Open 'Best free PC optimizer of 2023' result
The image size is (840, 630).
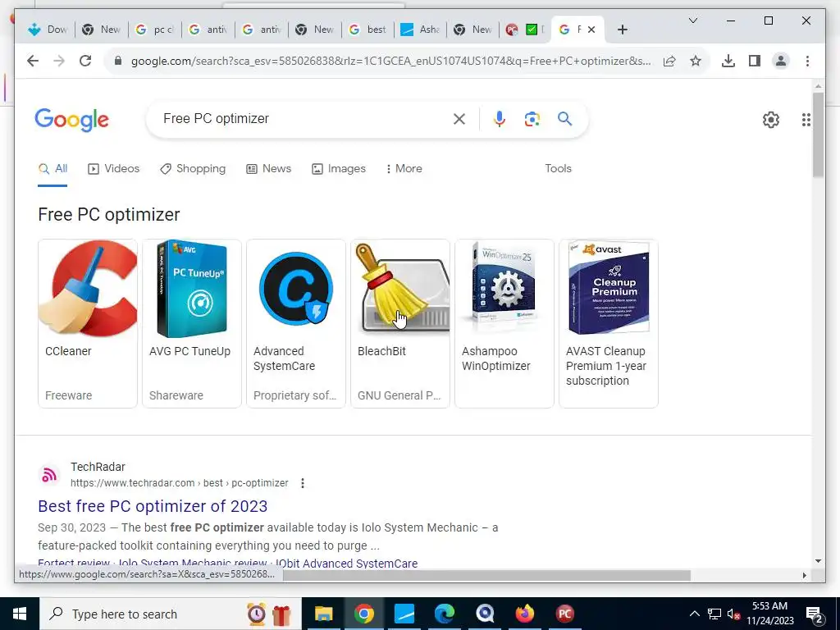point(153,506)
